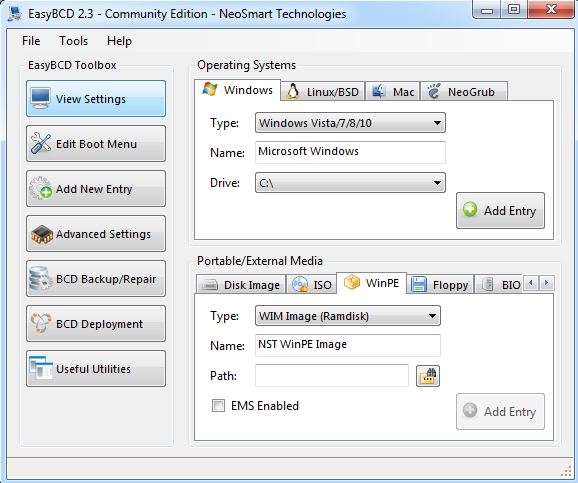
Task: Enable the EMS Enabled checkbox
Action: pos(218,406)
